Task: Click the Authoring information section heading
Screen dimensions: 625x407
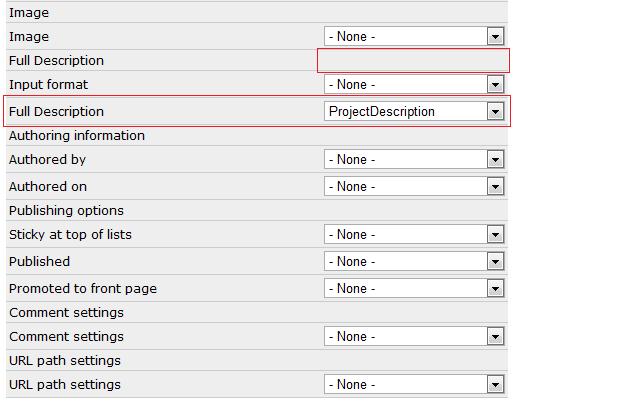Action: click(x=77, y=136)
